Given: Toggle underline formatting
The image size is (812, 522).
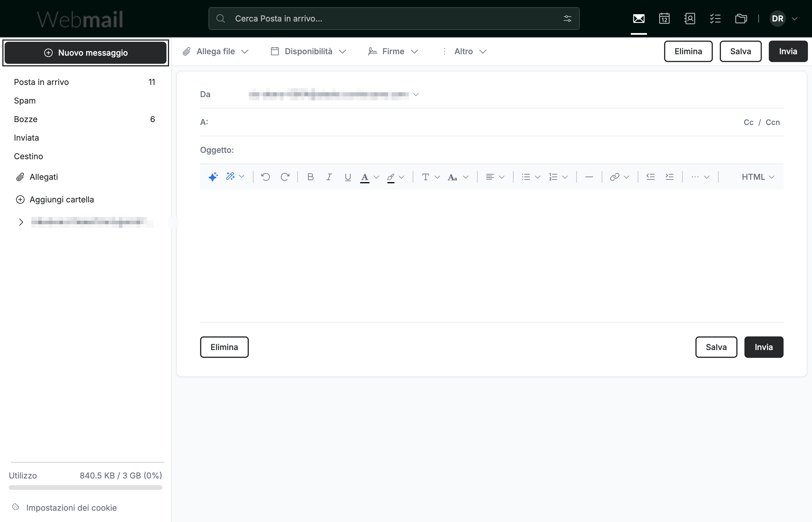Looking at the screenshot, I should (x=347, y=177).
